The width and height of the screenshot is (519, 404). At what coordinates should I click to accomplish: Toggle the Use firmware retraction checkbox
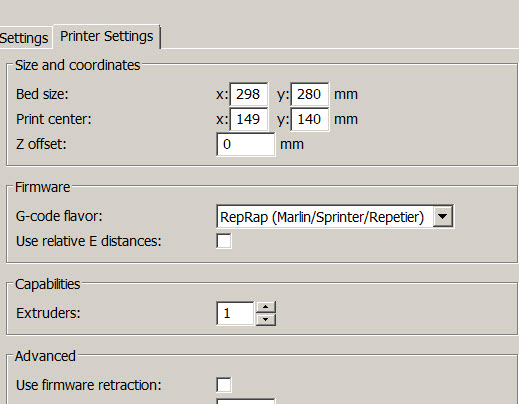pos(224,385)
